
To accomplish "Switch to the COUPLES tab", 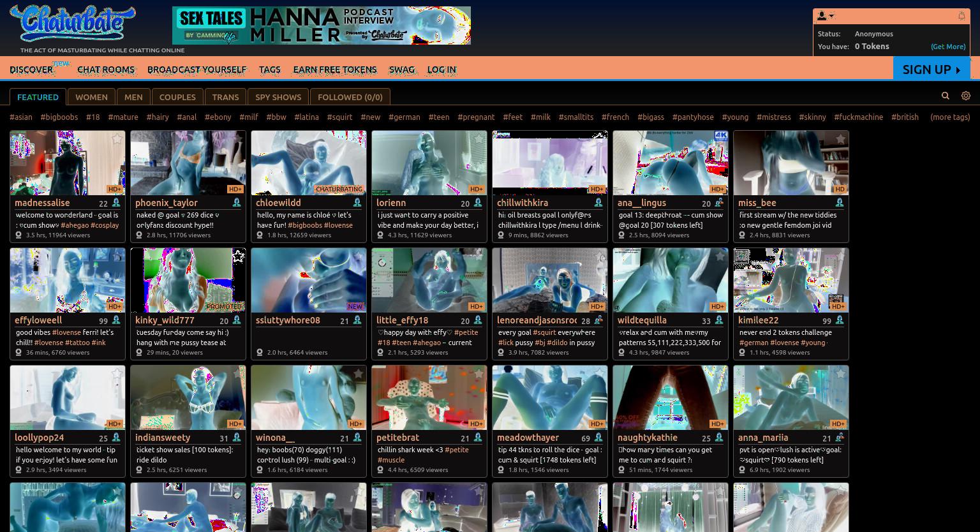I will coord(177,97).
